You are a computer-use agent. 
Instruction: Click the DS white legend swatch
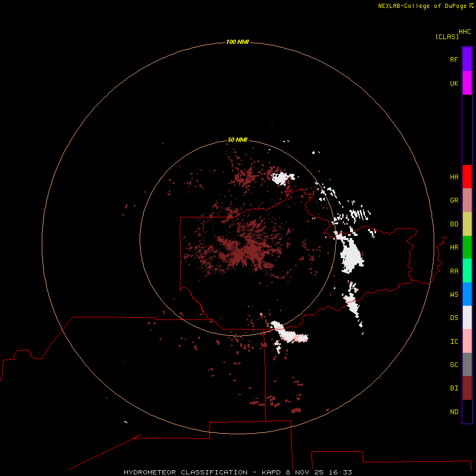click(x=467, y=317)
